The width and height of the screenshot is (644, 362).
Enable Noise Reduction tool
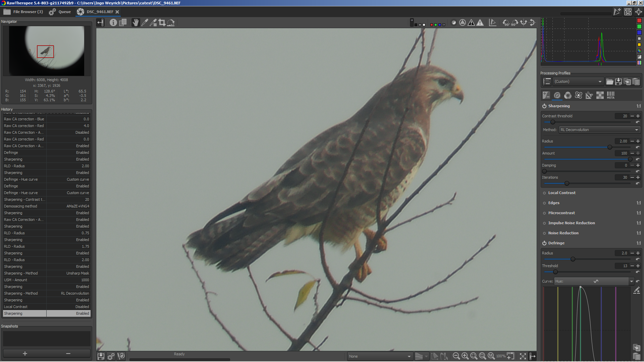click(544, 233)
